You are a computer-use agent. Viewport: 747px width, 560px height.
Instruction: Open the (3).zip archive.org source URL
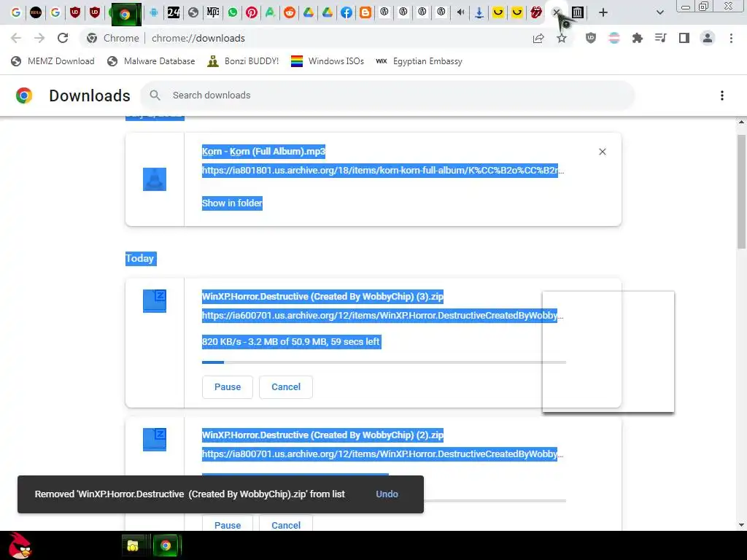pyautogui.click(x=382, y=316)
